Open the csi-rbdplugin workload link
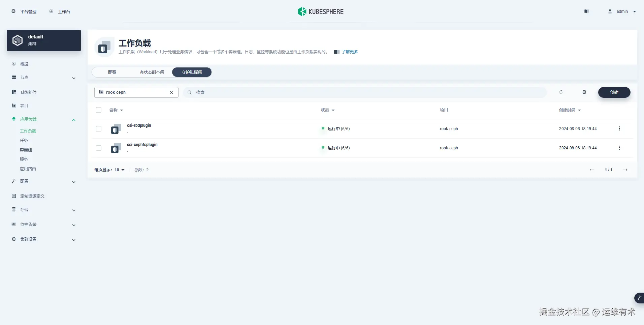 139,125
